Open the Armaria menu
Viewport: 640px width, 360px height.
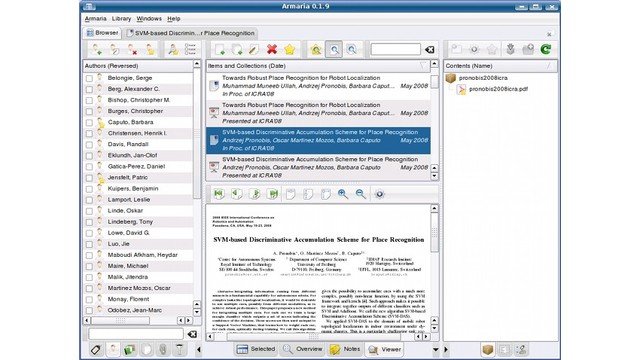(x=96, y=19)
